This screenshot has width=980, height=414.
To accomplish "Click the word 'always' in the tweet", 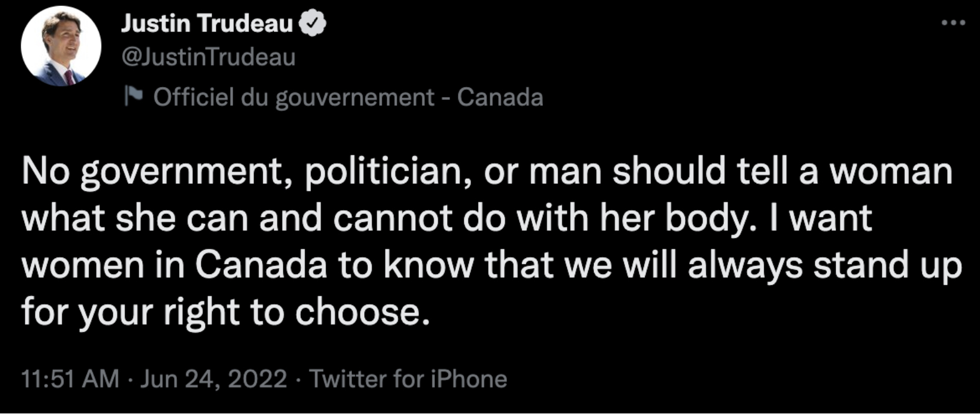I will 744,265.
